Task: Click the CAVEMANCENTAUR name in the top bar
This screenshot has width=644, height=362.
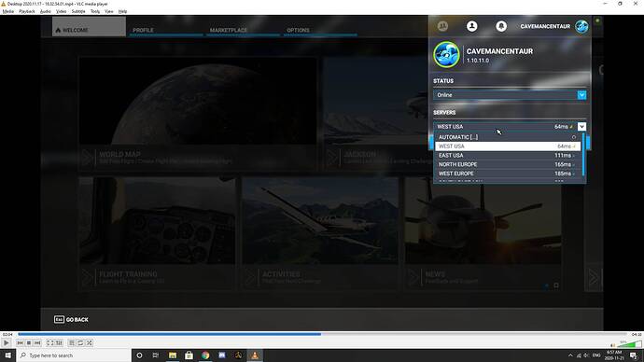Action: [x=545, y=26]
